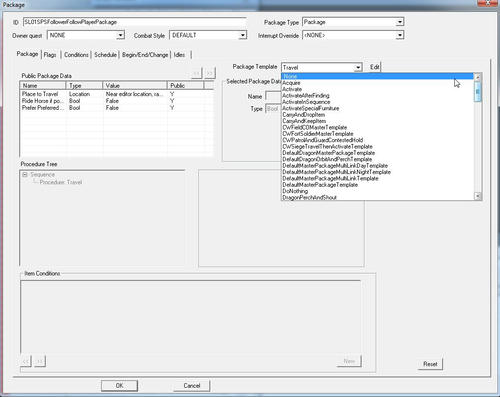Screen dimensions: 500x397
Task: Collapse the Sequence node in Procedure Tree
Action: point(25,175)
